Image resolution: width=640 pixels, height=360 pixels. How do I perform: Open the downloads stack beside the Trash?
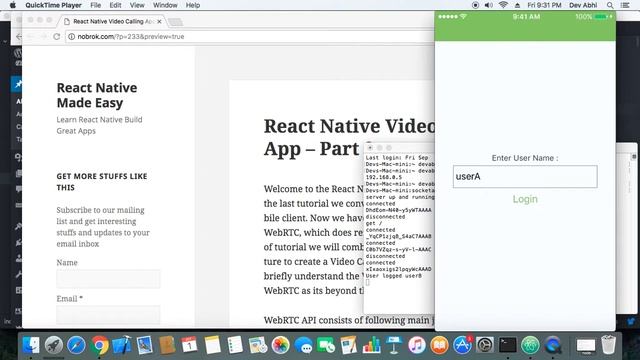click(586, 346)
